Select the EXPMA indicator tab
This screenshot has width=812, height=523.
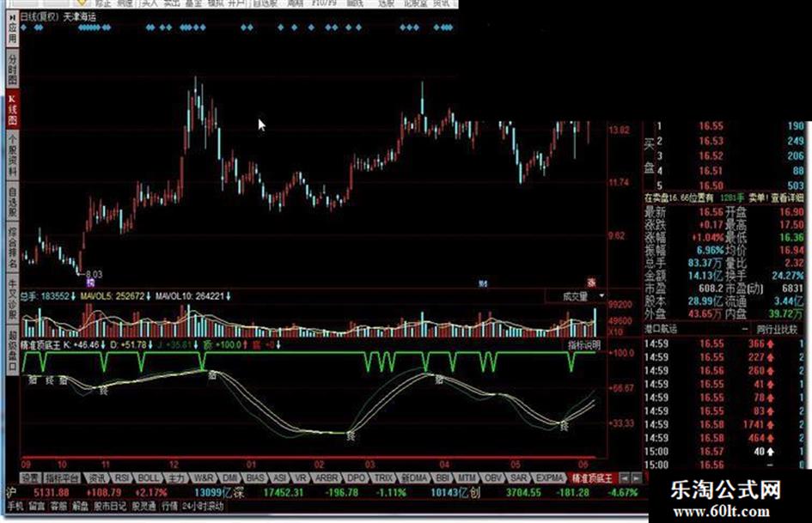548,478
